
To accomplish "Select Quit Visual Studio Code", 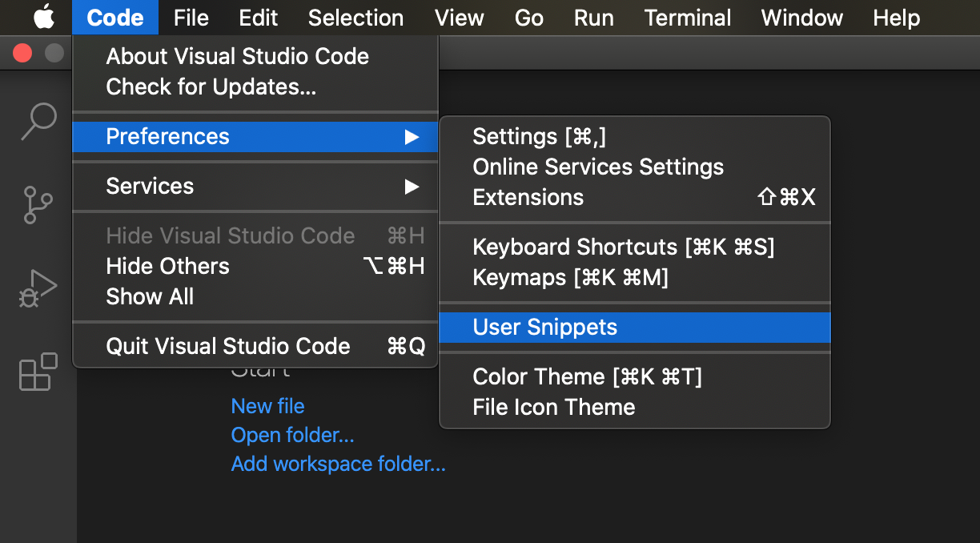I will pos(255,346).
